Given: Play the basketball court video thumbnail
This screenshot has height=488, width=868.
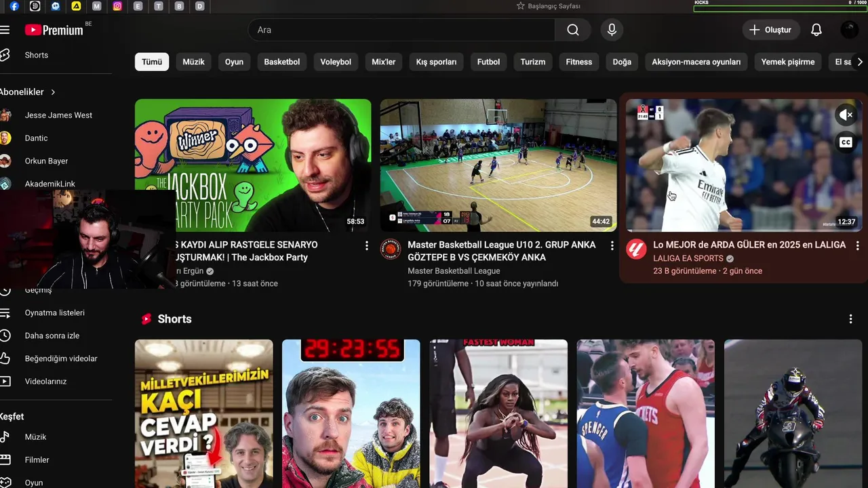Looking at the screenshot, I should coord(498,165).
